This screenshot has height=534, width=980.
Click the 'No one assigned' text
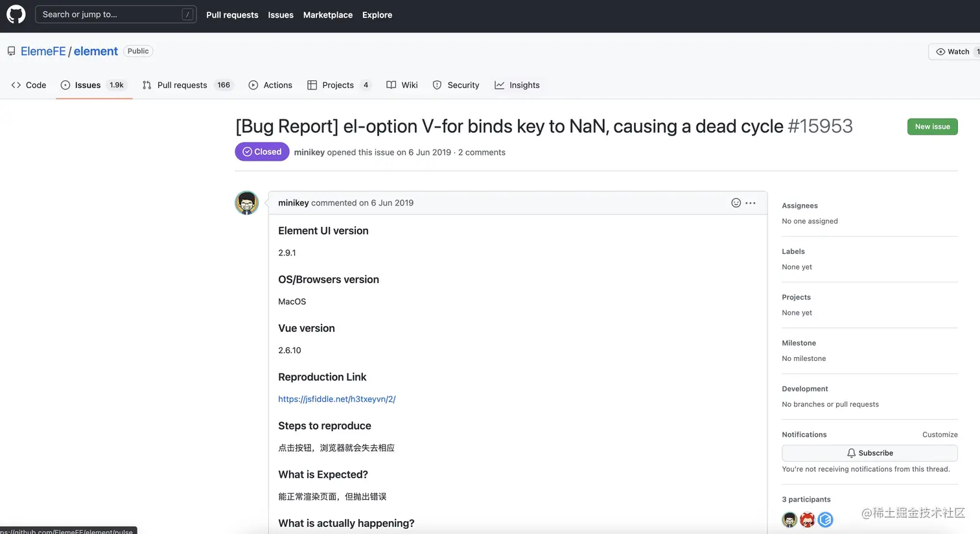810,222
